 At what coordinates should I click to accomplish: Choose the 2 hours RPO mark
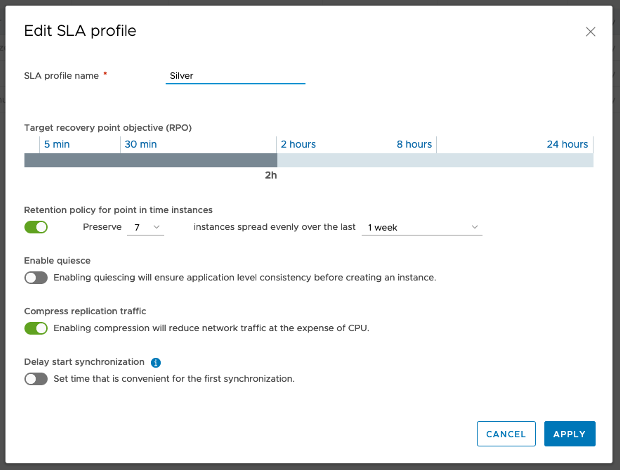click(298, 144)
